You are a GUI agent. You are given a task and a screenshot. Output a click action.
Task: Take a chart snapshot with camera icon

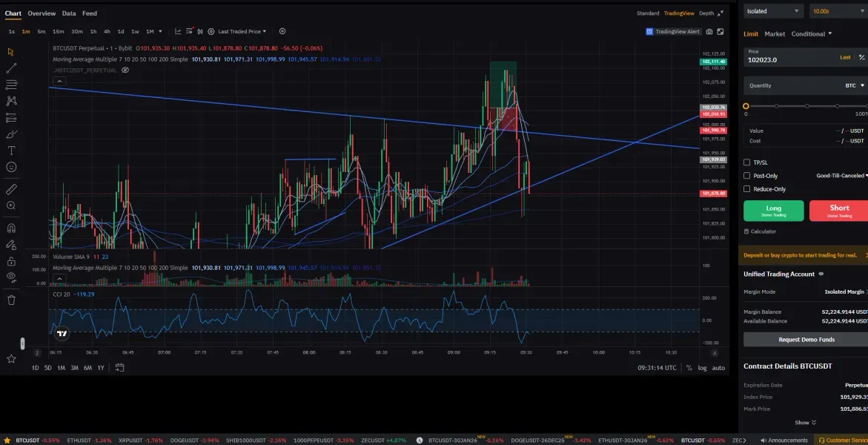click(x=709, y=32)
